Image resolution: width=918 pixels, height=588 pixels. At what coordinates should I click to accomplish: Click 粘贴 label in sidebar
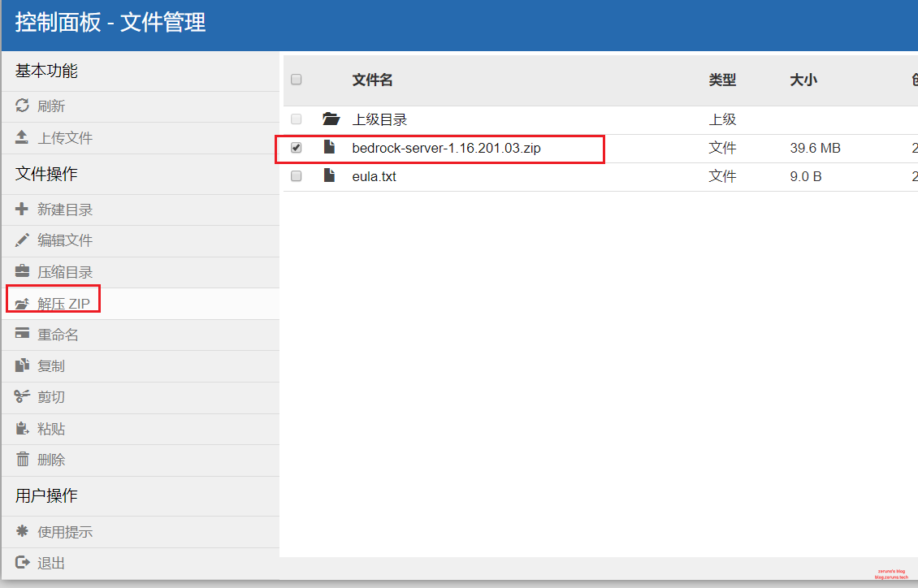click(x=51, y=429)
